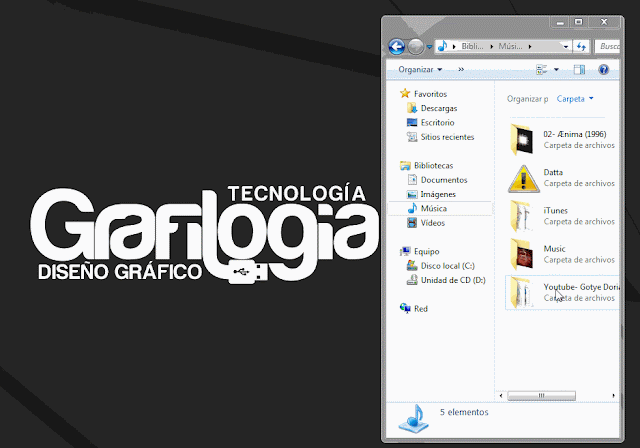Image resolution: width=640 pixels, height=448 pixels.
Task: Click the Equipo computer icon
Action: pos(405,251)
